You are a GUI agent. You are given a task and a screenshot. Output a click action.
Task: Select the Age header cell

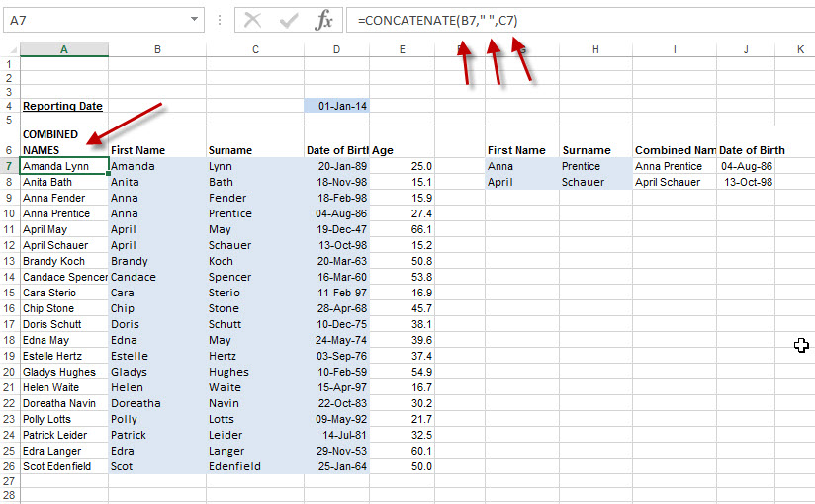[x=402, y=142]
